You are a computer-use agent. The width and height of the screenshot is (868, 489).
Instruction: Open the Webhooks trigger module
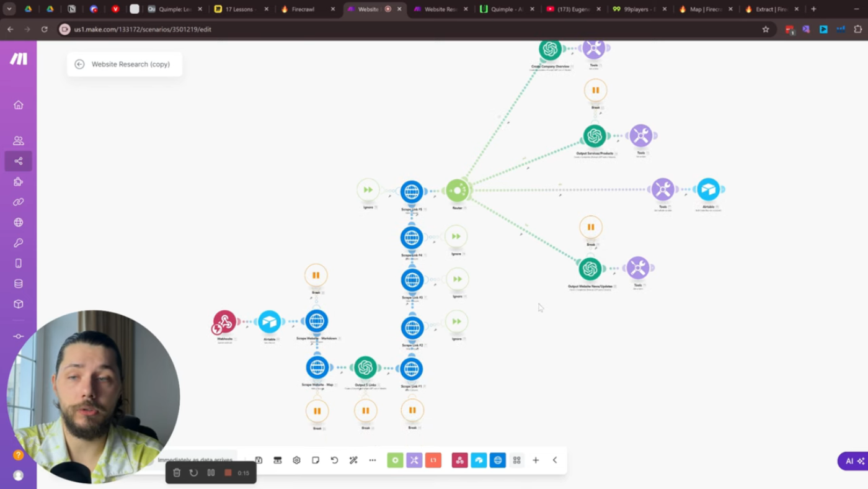224,322
